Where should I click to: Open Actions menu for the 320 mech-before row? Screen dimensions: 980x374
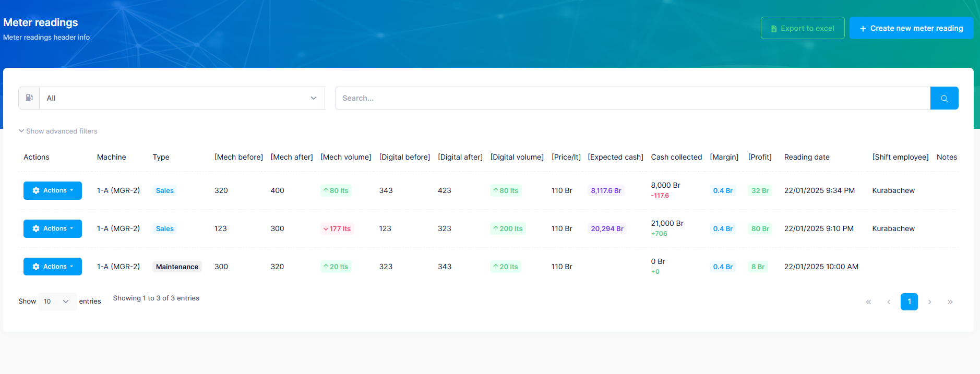pos(53,190)
